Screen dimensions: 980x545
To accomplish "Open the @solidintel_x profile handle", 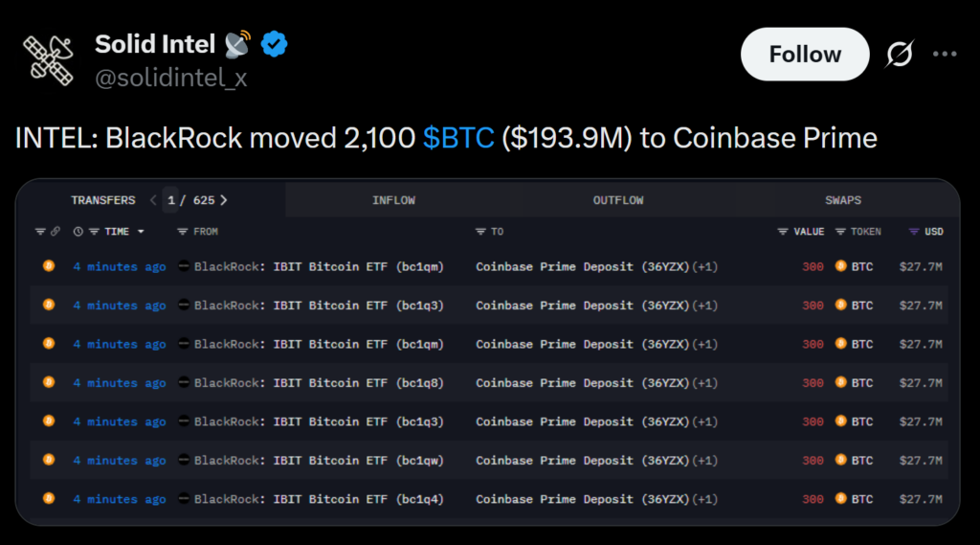I will tap(171, 78).
